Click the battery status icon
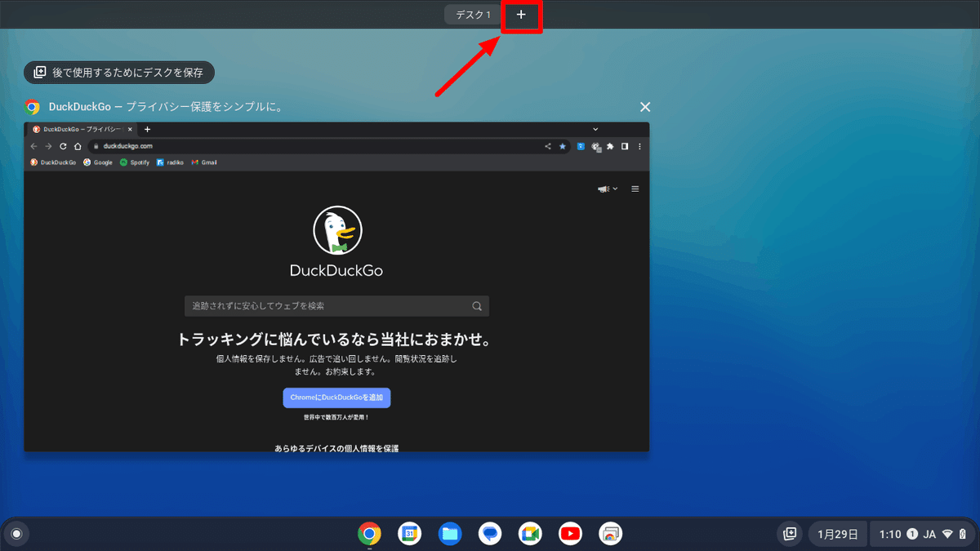This screenshot has height=551, width=980. [963, 535]
